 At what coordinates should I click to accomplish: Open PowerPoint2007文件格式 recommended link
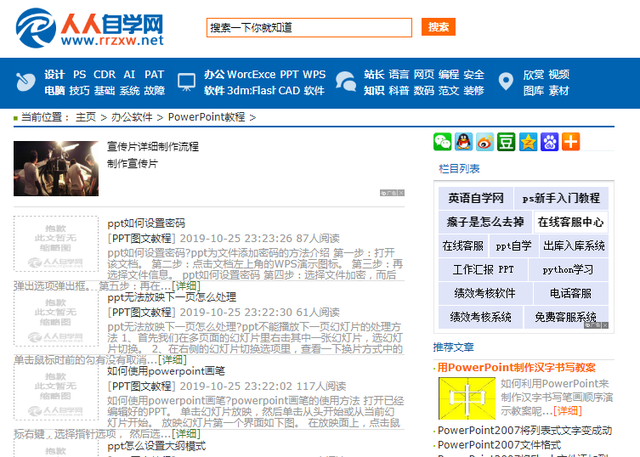(499, 445)
